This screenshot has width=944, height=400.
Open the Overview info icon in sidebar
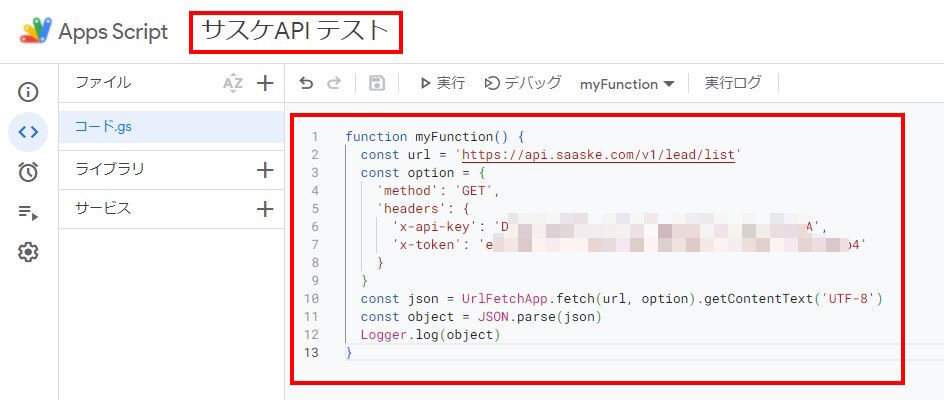click(28, 93)
